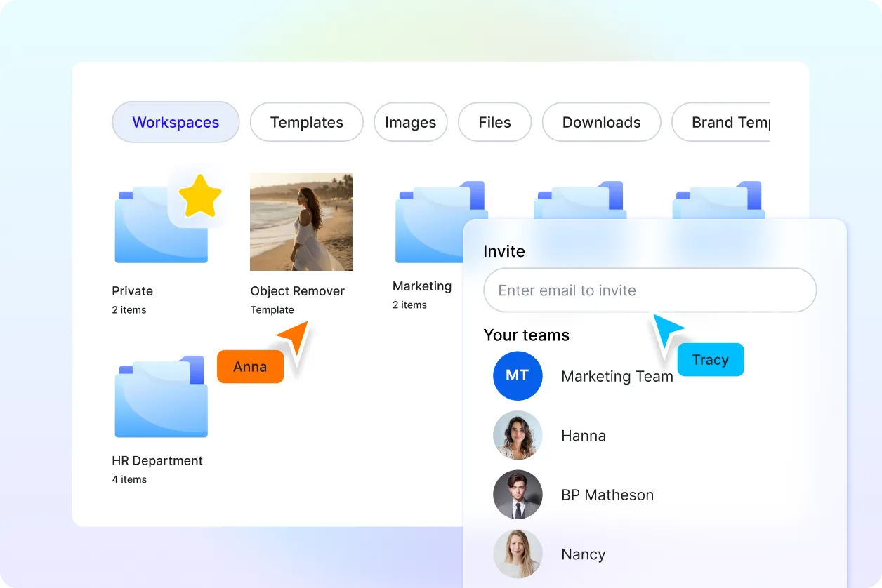Click the star badge on the Private folder

pyautogui.click(x=201, y=196)
